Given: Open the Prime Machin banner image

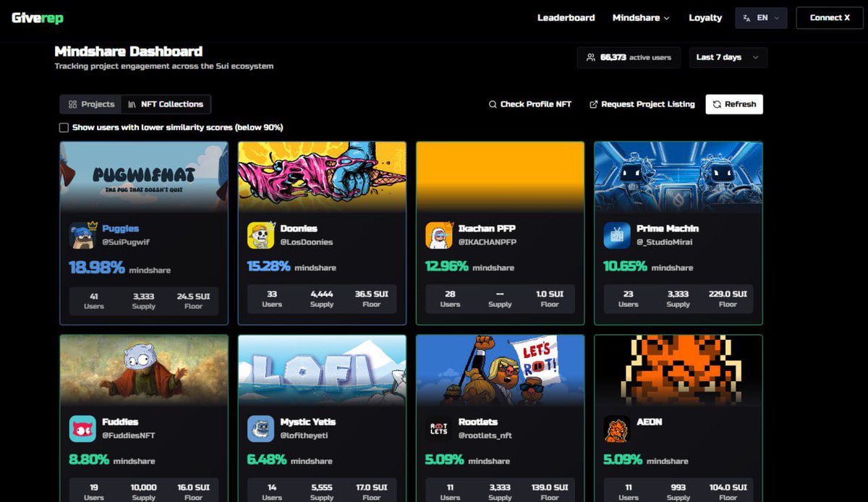Looking at the screenshot, I should point(678,176).
